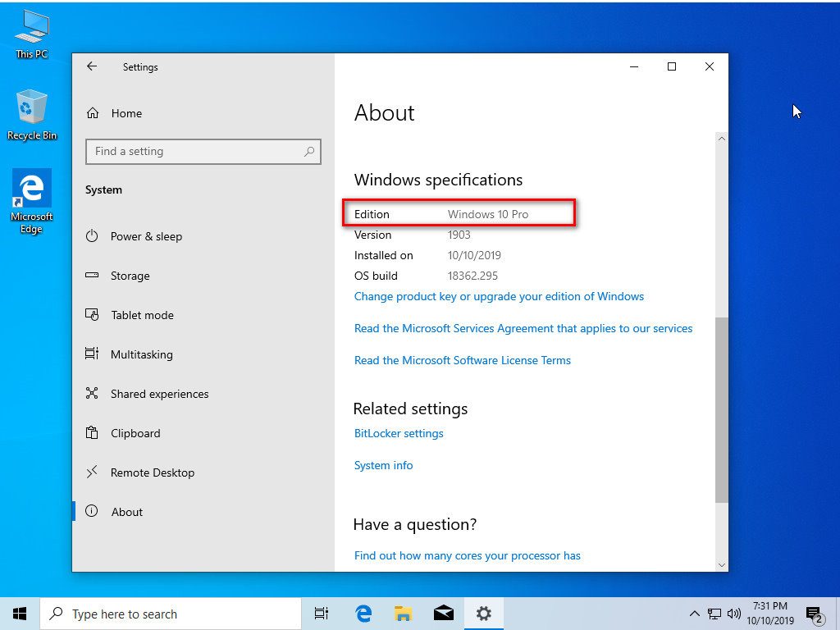Click the version value 1903
Image resolution: width=840 pixels, height=630 pixels.
pyautogui.click(x=459, y=235)
